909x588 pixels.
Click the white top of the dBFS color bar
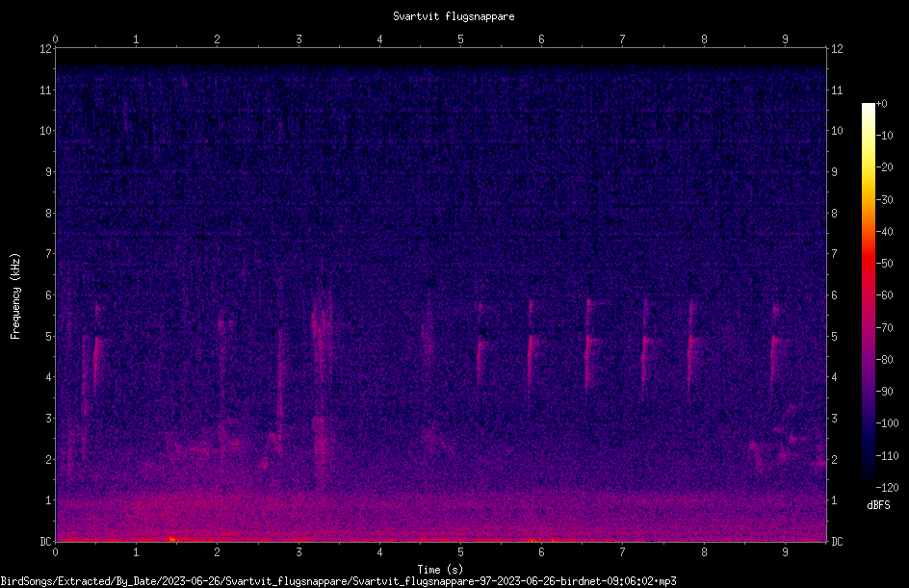click(x=868, y=109)
